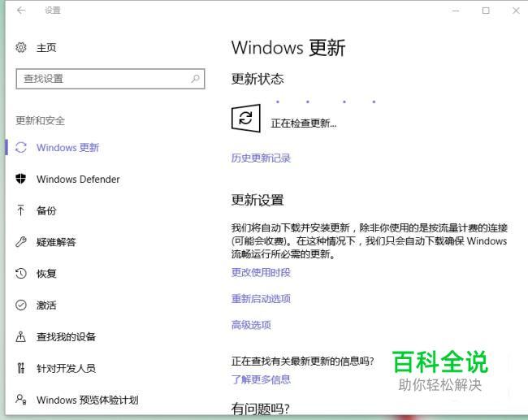Open the 恢复 page
Image resolution: width=528 pixels, height=420 pixels.
point(46,274)
